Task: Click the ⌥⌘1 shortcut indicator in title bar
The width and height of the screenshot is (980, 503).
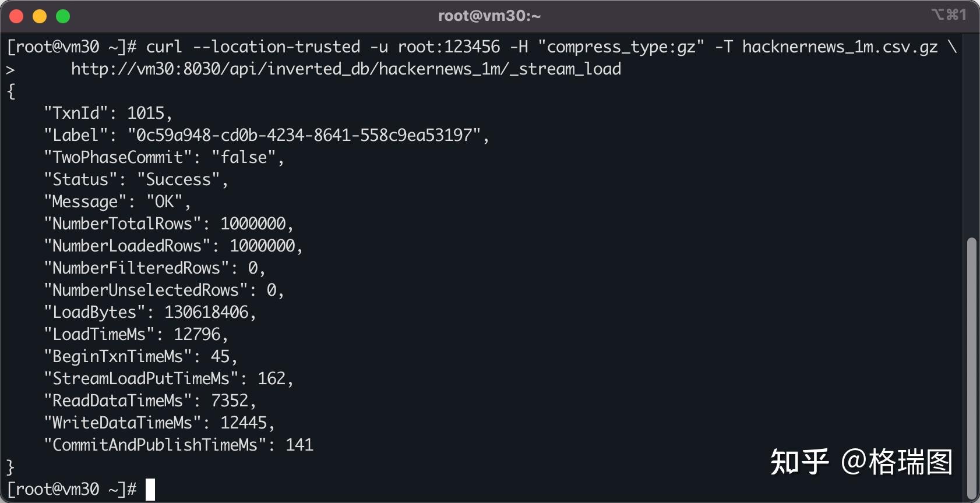Action: 949,15
